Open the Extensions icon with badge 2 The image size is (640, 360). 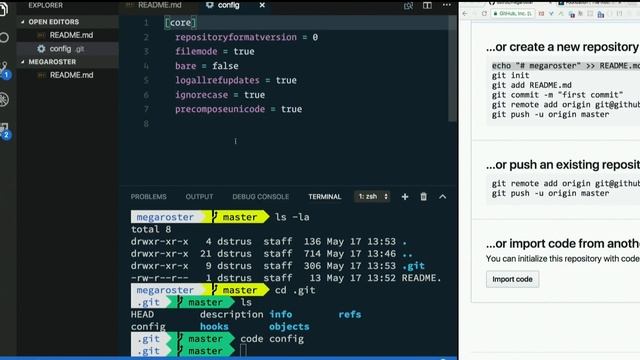tap(5, 131)
